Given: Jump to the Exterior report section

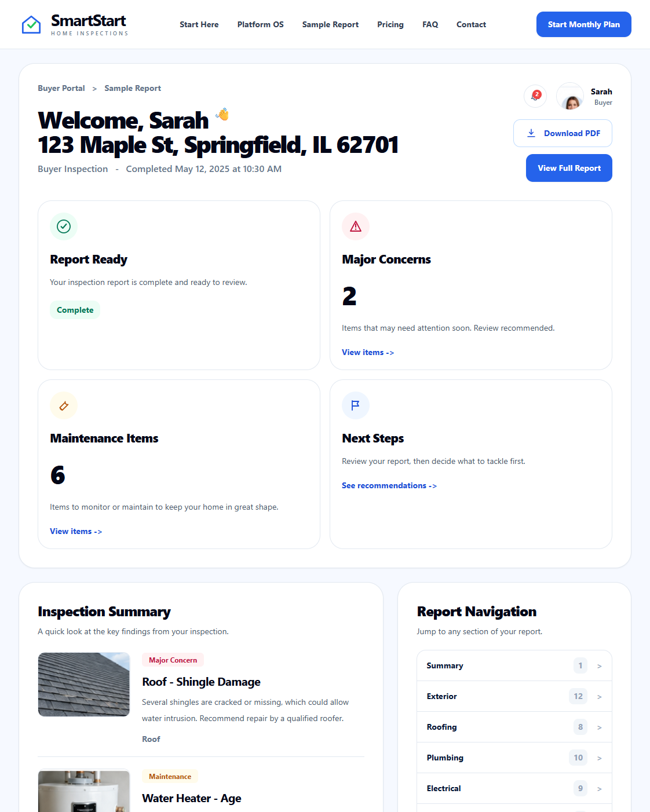Looking at the screenshot, I should (x=514, y=696).
